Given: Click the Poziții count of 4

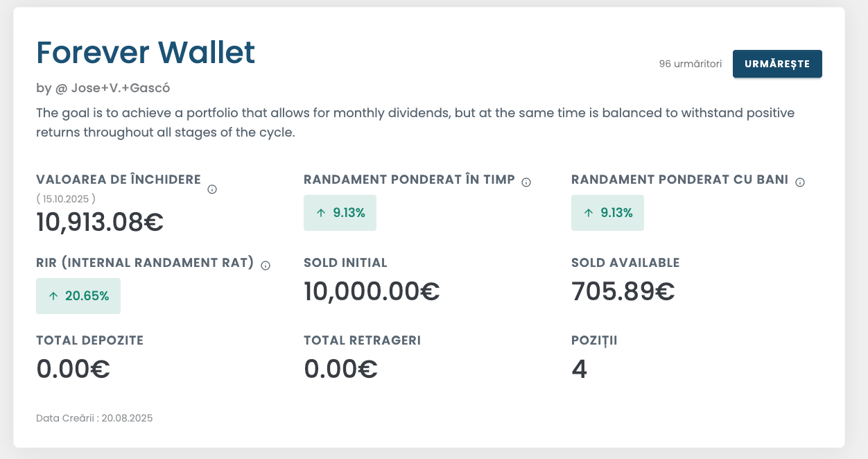Looking at the screenshot, I should click(579, 369).
